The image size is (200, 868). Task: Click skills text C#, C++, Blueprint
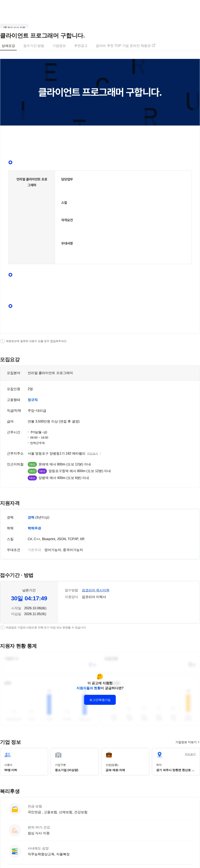pyautogui.click(x=56, y=539)
